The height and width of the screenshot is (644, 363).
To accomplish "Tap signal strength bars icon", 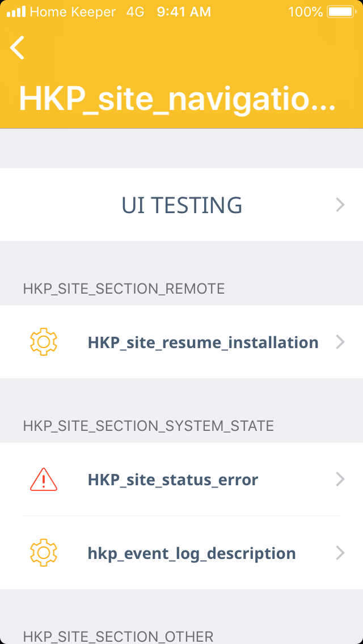I will tap(16, 11).
